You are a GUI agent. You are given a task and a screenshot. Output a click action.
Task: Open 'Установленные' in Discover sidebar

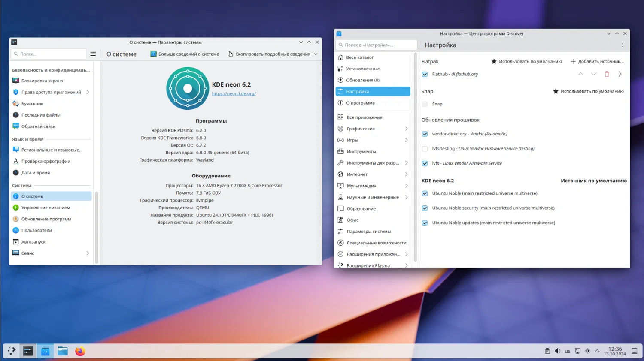373,69
